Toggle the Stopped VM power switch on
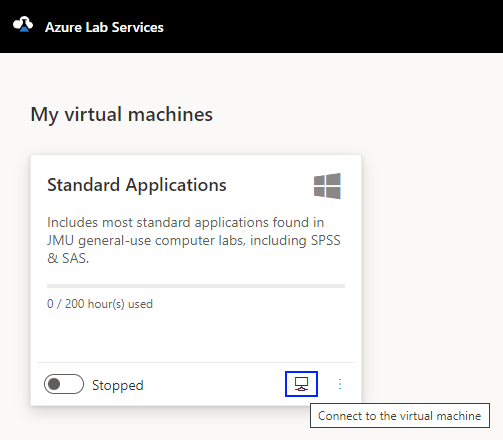The image size is (503, 440). [64, 384]
